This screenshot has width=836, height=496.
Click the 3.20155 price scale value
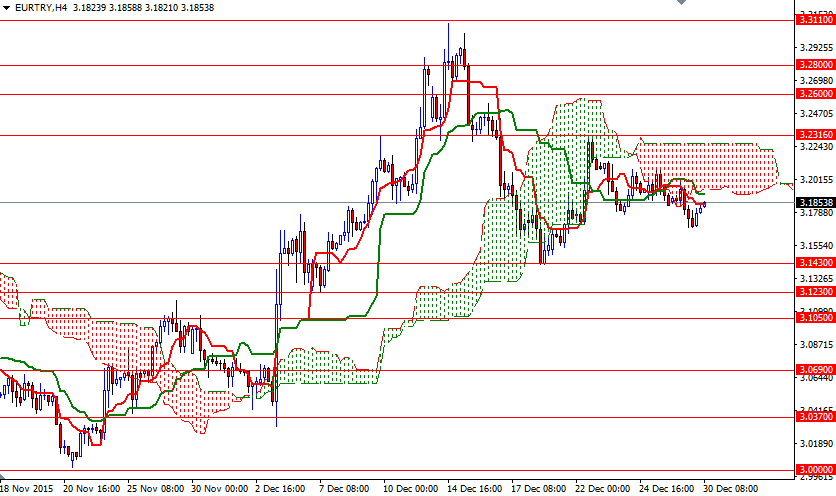click(x=816, y=180)
